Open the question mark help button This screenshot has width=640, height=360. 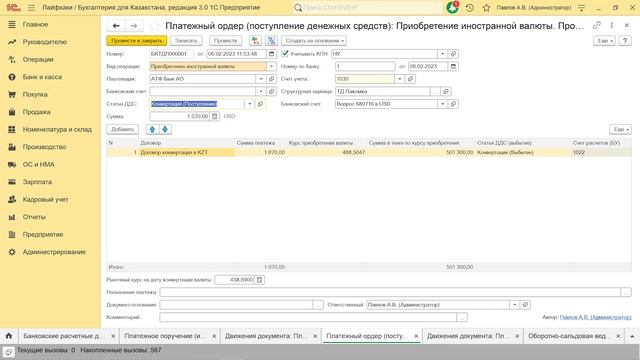tap(624, 40)
